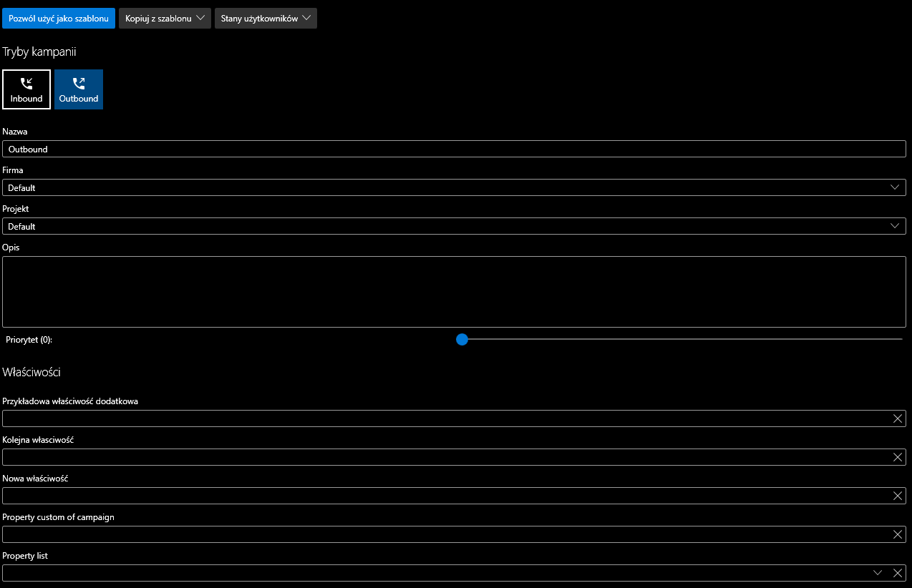
Task: Open the 'Property list' dropdown chevron
Action: click(x=878, y=573)
